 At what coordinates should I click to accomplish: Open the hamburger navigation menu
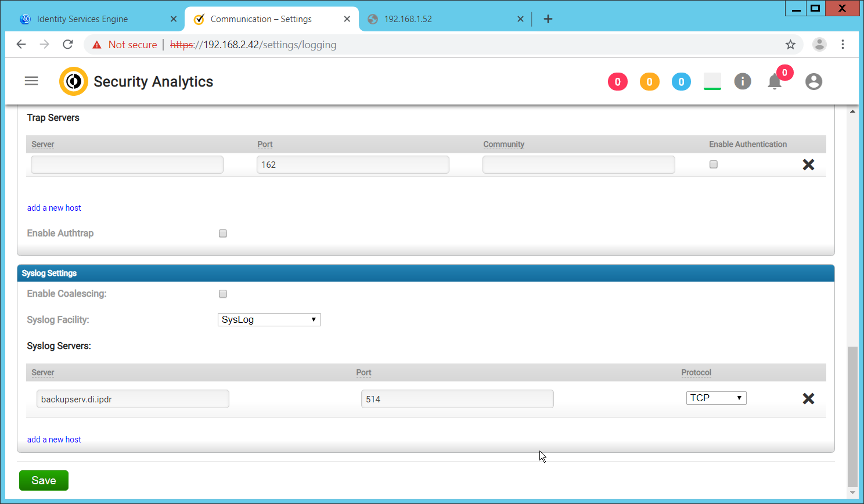tap(31, 81)
